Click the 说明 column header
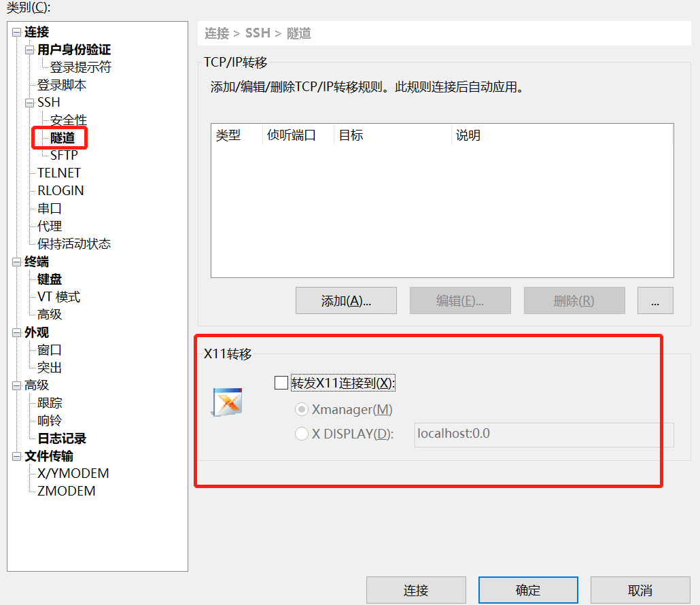 pos(562,135)
